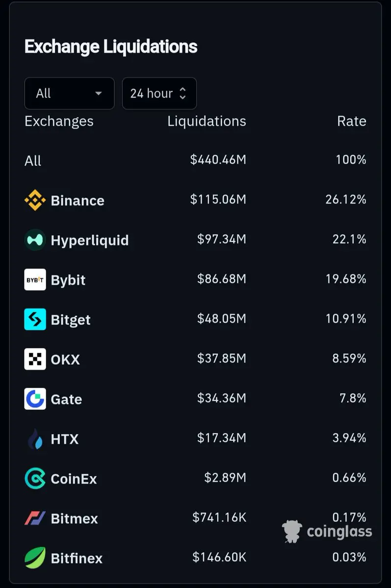The height and width of the screenshot is (588, 391).
Task: Click the Hyperliquid logo icon
Action: pos(35,240)
